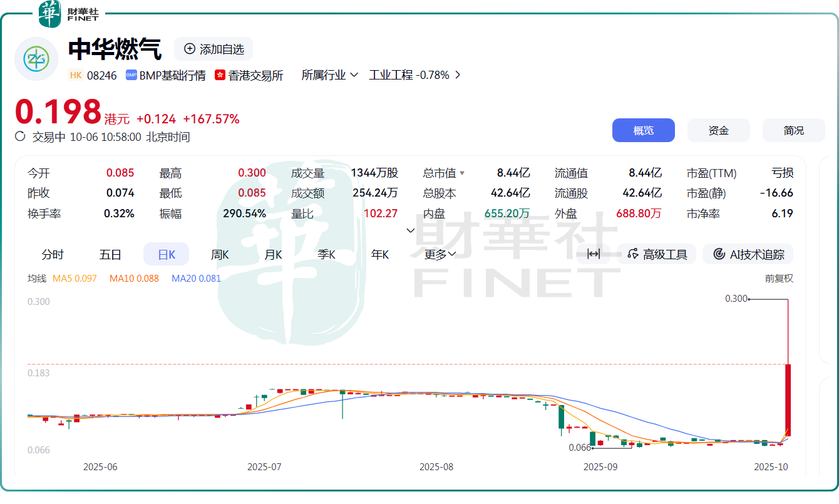This screenshot has height=504, width=839.
Task: Toggle the chart width expand icon
Action: coord(594,254)
